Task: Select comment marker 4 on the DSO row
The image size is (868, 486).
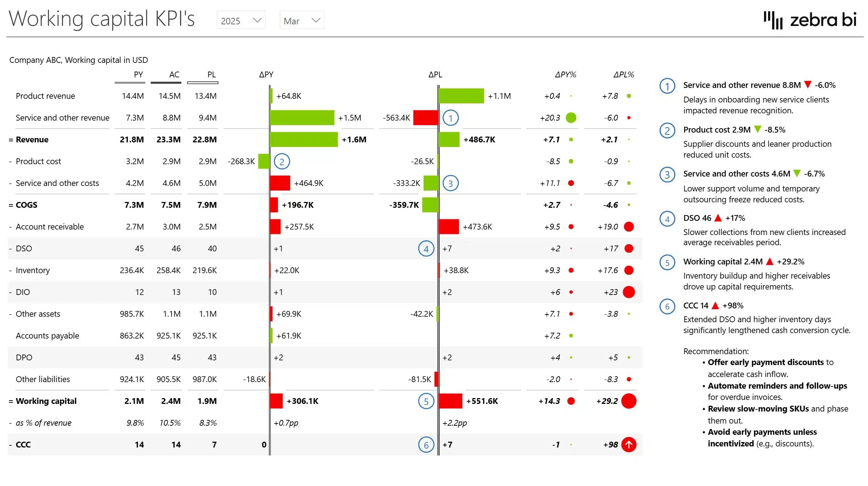Action: [426, 248]
